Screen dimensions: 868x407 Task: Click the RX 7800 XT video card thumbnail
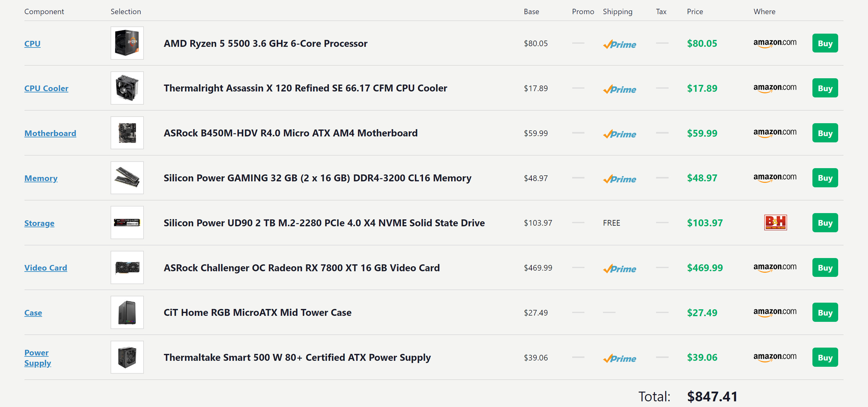click(127, 267)
